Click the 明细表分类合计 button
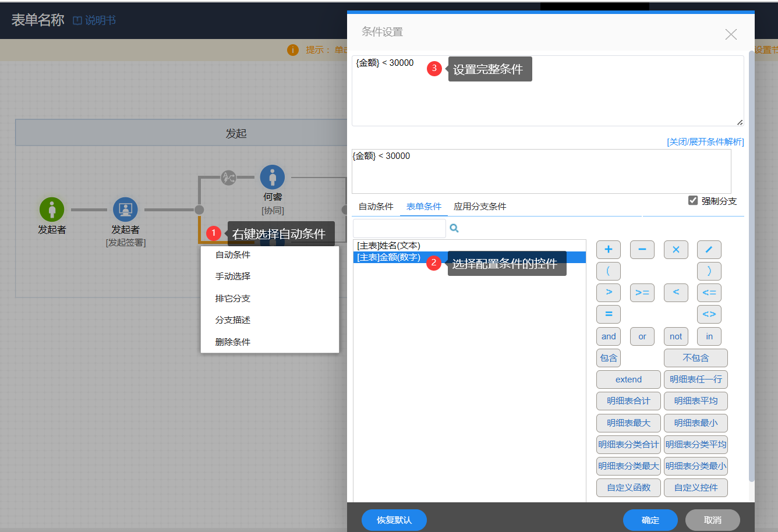Viewport: 778px width, 532px height. click(x=628, y=445)
